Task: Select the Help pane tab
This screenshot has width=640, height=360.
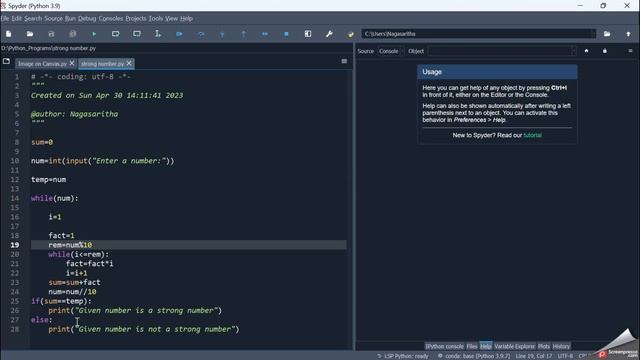Action: pyautogui.click(x=486, y=346)
